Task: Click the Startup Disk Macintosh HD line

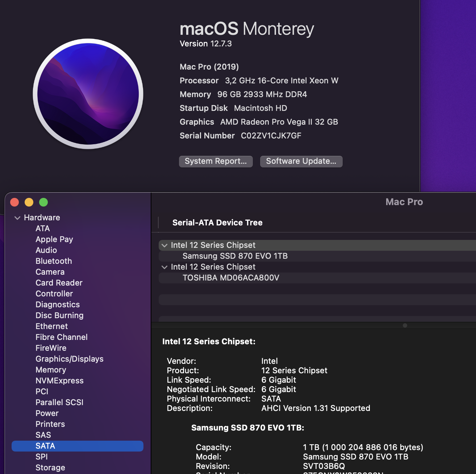Action: coord(233,108)
